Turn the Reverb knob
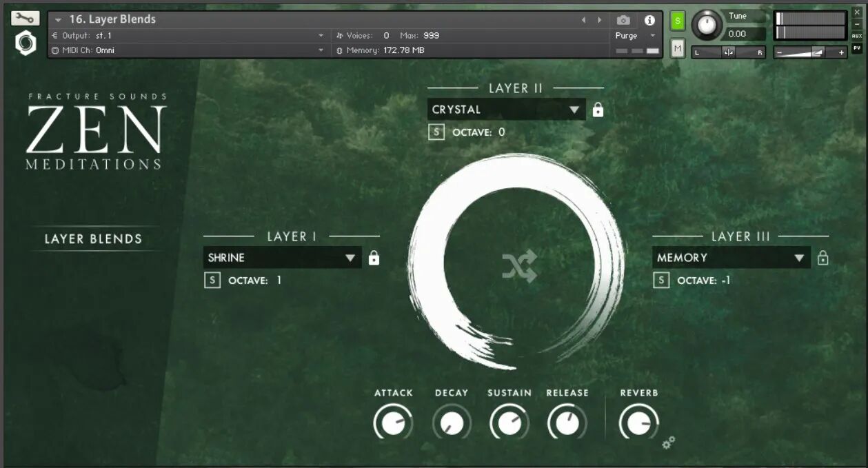 [x=638, y=421]
